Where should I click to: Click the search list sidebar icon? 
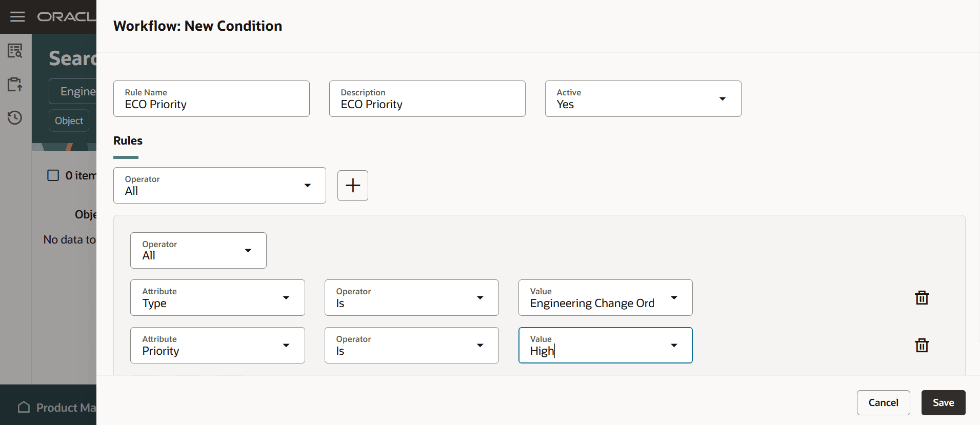[x=15, y=51]
